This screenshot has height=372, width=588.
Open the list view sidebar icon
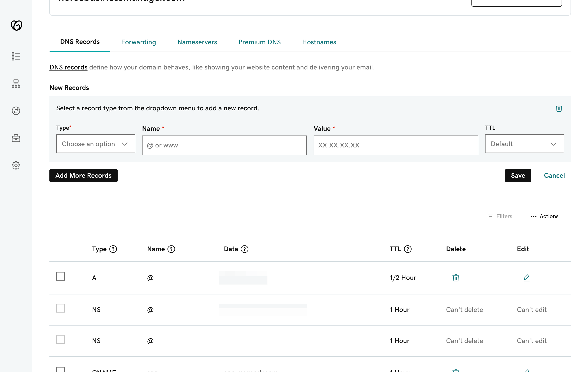[16, 56]
